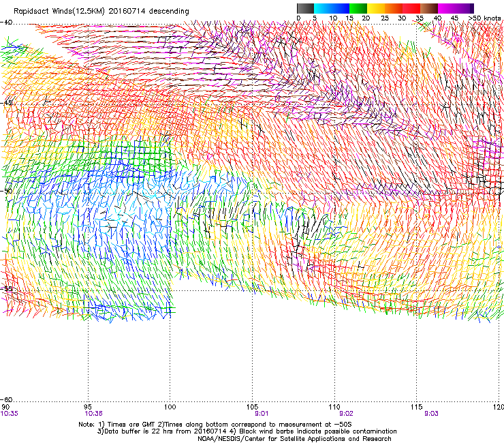The image size is (504, 443).
Task: Click the '110' longitude axis label
Action: tap(334, 407)
